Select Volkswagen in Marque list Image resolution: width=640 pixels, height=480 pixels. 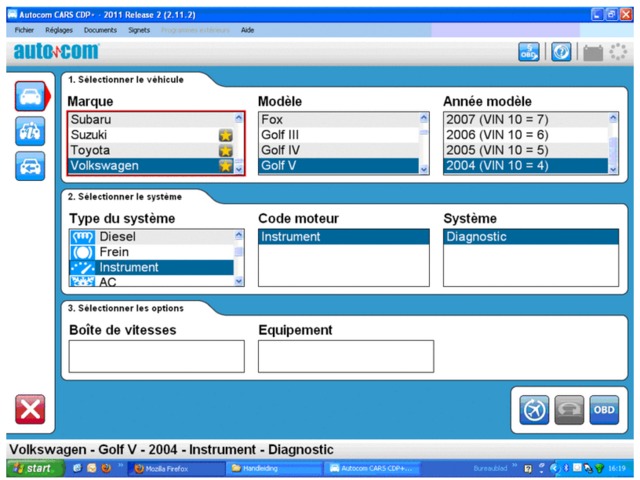pos(151,166)
